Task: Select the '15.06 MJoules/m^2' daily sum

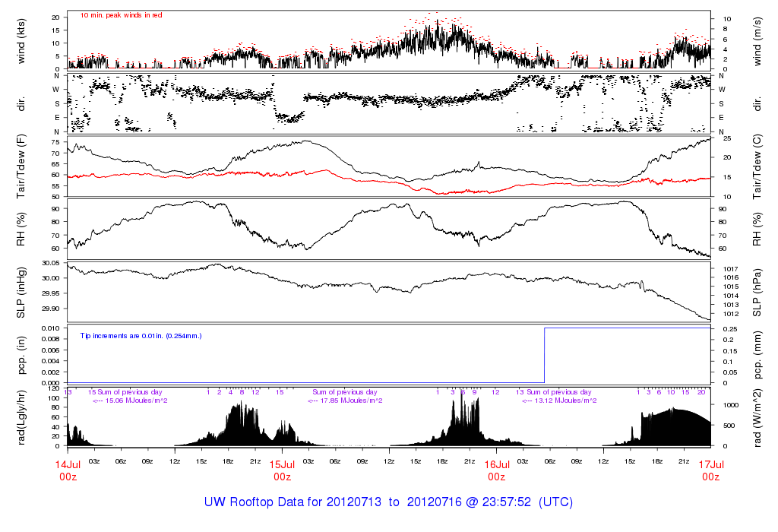Action: click(x=137, y=401)
